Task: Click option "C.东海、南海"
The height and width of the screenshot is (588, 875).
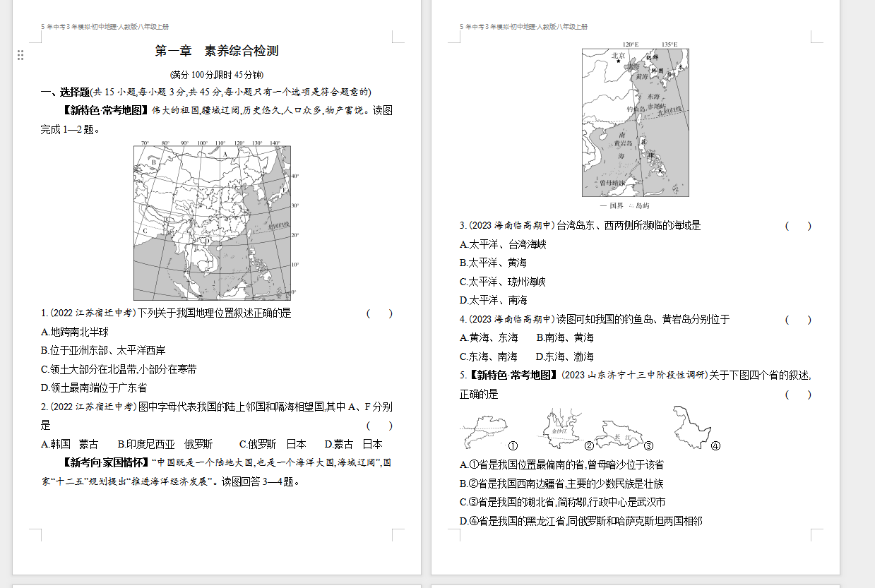Action: pyautogui.click(x=489, y=356)
